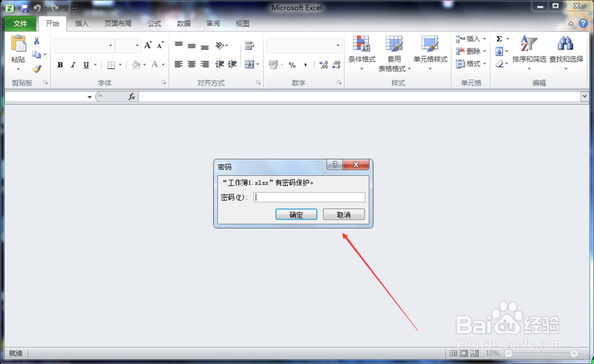Click the Increase Font Size icon
The width and height of the screenshot is (594, 364).
[x=148, y=46]
